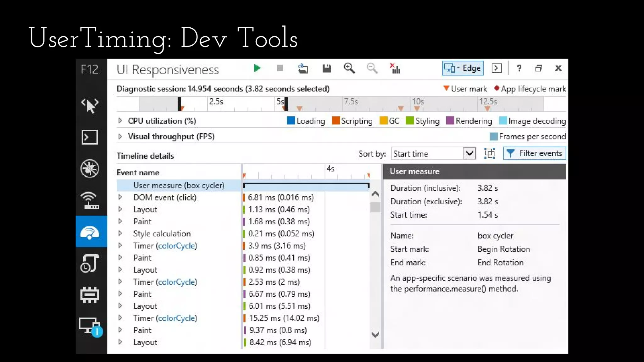The height and width of the screenshot is (362, 644).
Task: Click the 'Begin Rotation' start mark value
Action: click(x=504, y=249)
